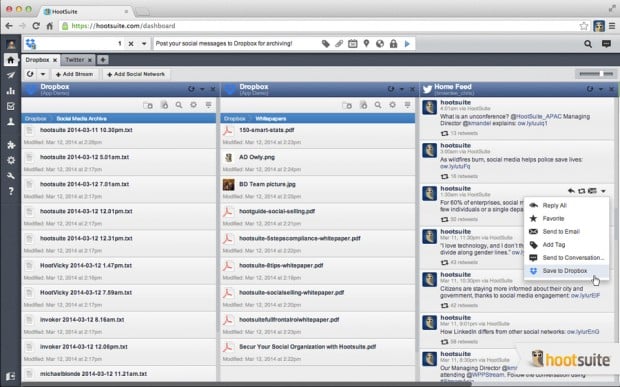Click the tag icon in compose box
Image resolution: width=620 pixels, height=387 pixels.
pos(325,43)
